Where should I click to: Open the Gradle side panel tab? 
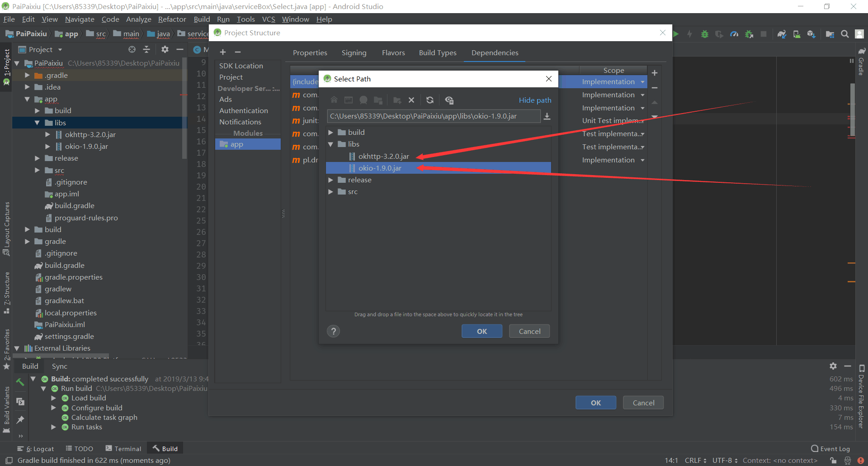point(861,62)
